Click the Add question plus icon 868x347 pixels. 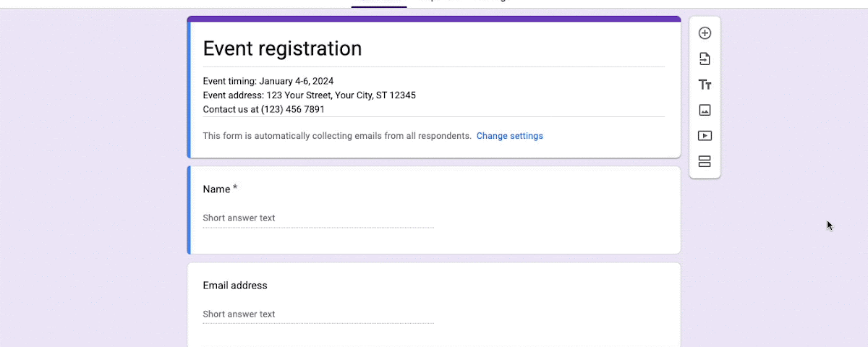tap(705, 33)
